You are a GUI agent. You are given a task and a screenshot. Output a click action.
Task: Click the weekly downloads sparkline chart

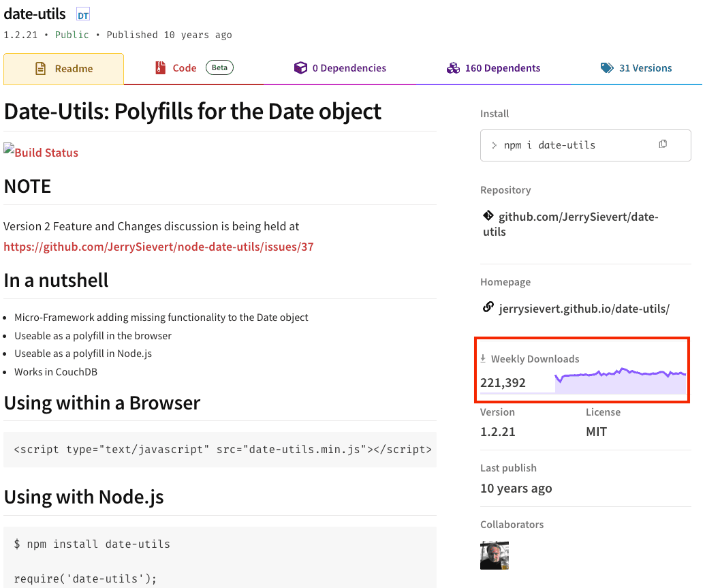click(620, 381)
